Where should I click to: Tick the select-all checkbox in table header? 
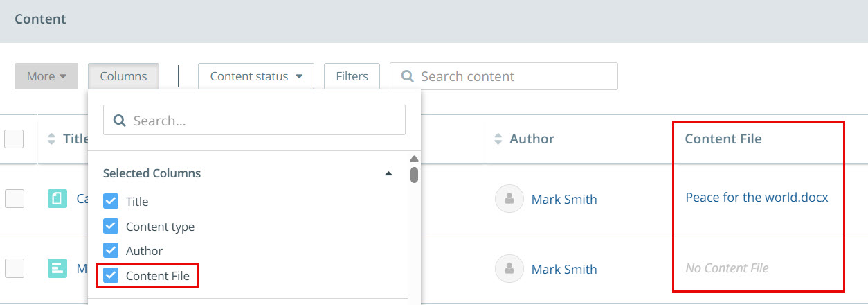[14, 139]
